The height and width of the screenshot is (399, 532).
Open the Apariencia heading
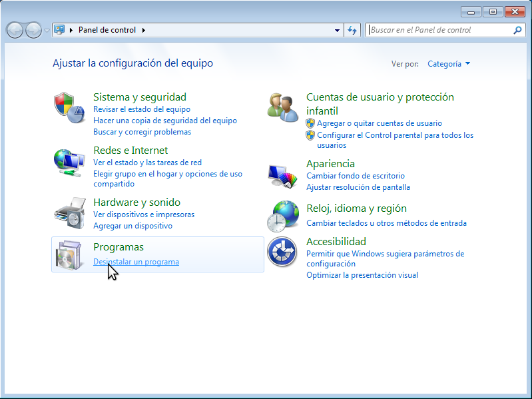point(330,164)
